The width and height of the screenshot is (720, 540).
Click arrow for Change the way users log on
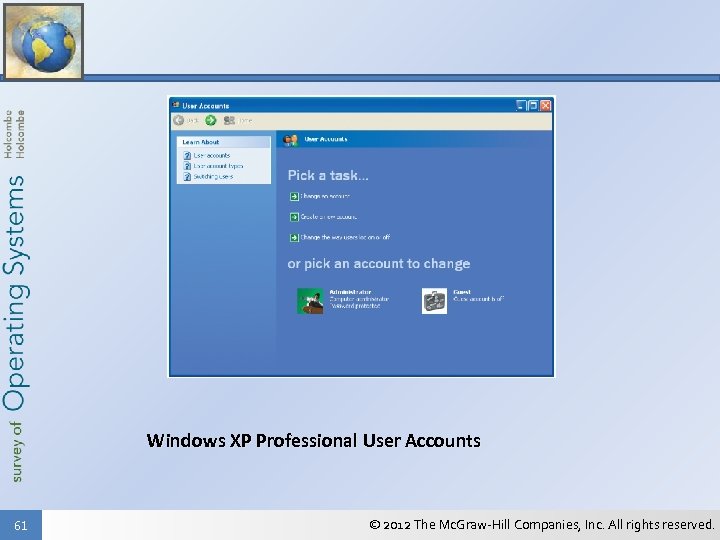click(x=294, y=237)
